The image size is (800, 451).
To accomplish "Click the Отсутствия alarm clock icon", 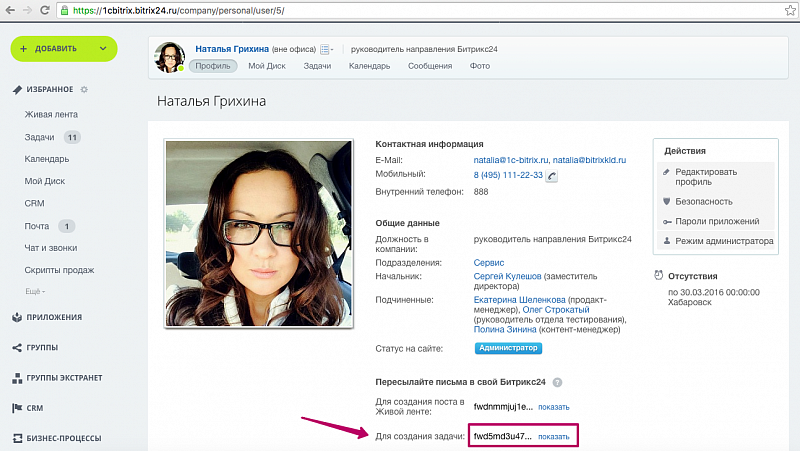I will point(659,275).
